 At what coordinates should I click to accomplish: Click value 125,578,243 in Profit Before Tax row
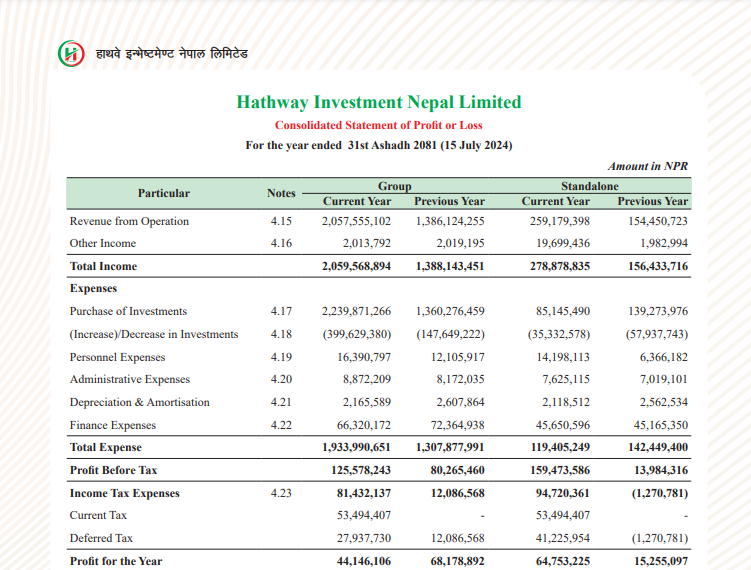pos(361,470)
